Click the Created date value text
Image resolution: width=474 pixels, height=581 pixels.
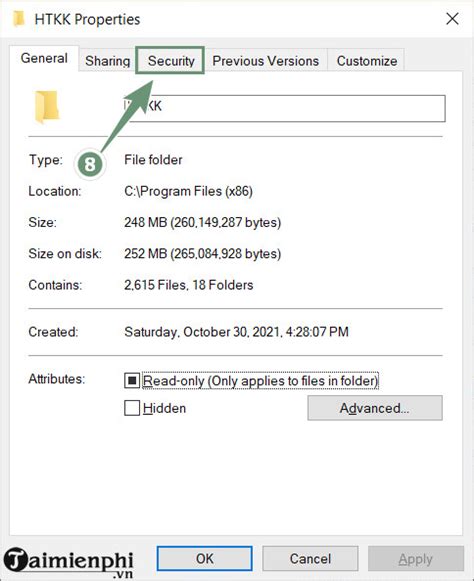coord(236,332)
